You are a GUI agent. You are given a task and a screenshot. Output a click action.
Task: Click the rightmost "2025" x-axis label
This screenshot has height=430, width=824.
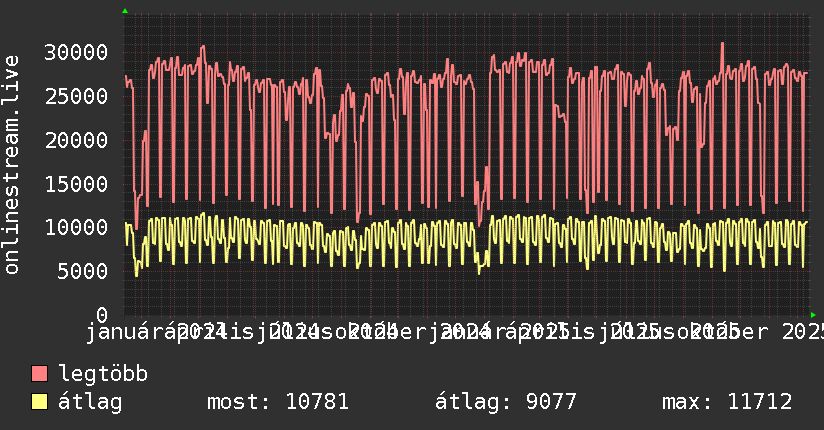coord(803,331)
